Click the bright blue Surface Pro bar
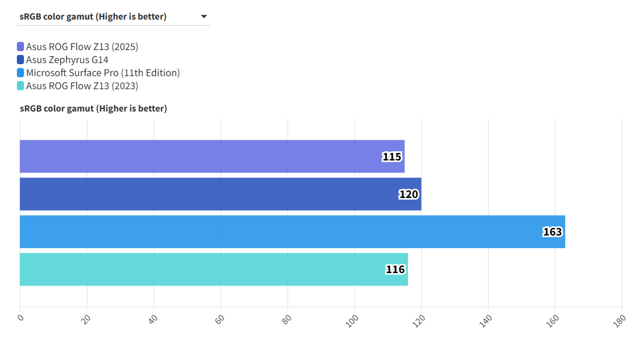Screen dimensions: 644x340 [272, 232]
